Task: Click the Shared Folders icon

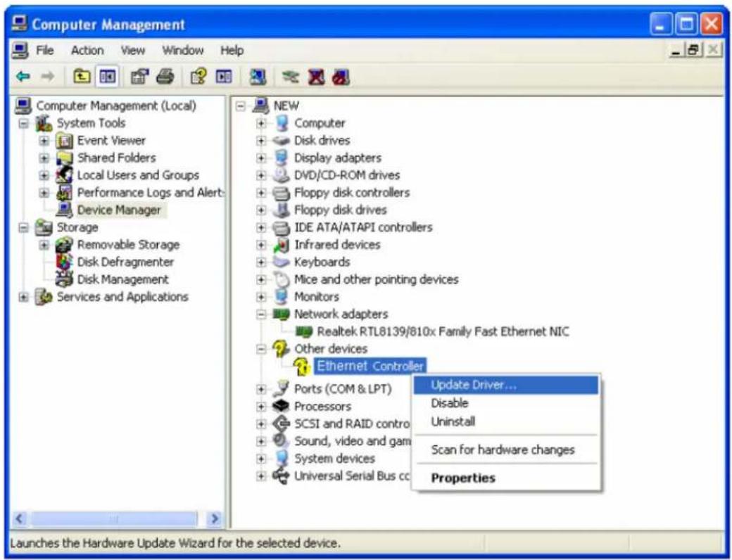Action: pyautogui.click(x=65, y=158)
